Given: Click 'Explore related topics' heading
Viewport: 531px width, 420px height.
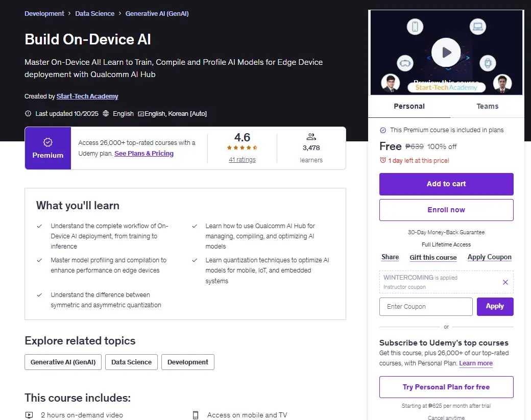Looking at the screenshot, I should point(80,340).
